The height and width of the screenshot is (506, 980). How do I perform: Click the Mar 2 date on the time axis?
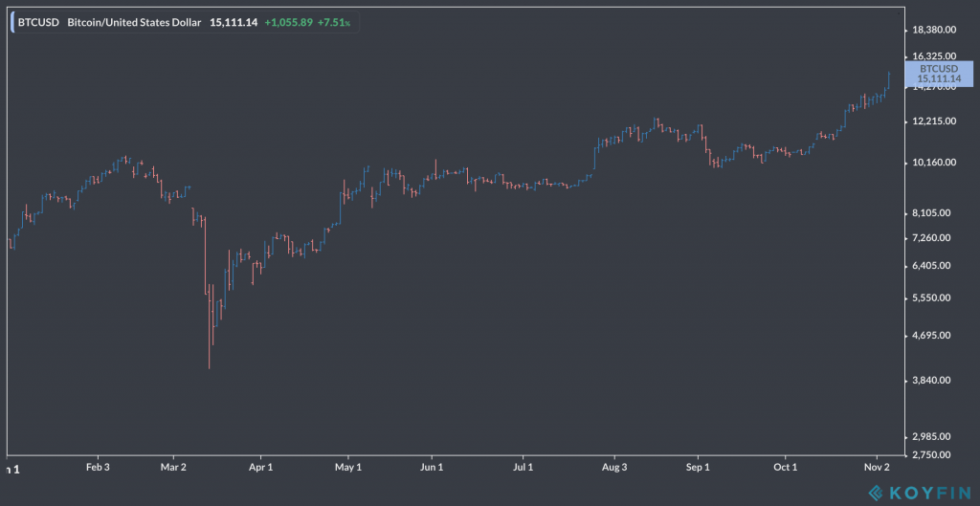pyautogui.click(x=172, y=468)
